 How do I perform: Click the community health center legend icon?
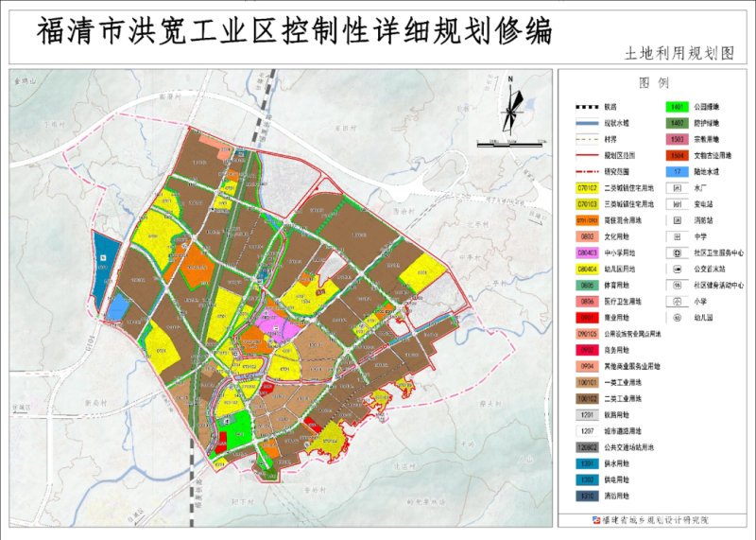click(x=677, y=253)
